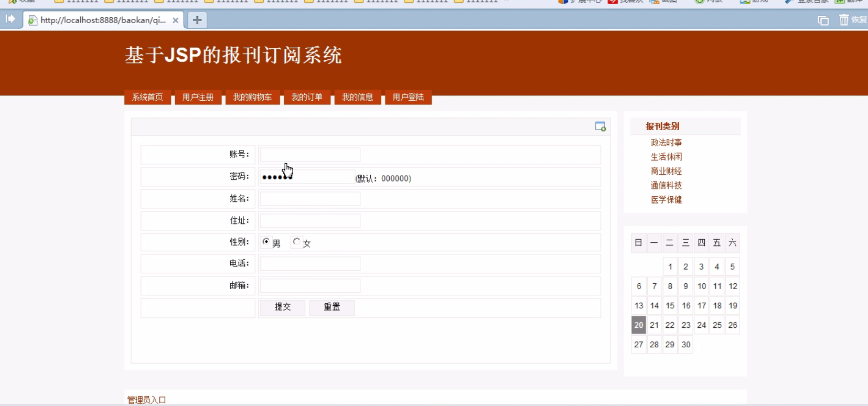
Task: Select calendar date 9
Action: point(685,286)
